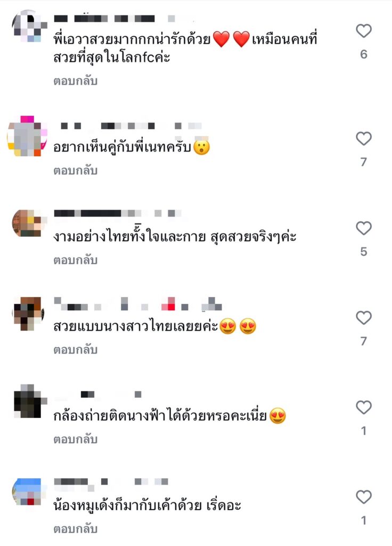392x546 pixels.
Task: Reply (ตอบกลับ) to the พี่เอวาสวยมาก comment
Action: [76, 81]
